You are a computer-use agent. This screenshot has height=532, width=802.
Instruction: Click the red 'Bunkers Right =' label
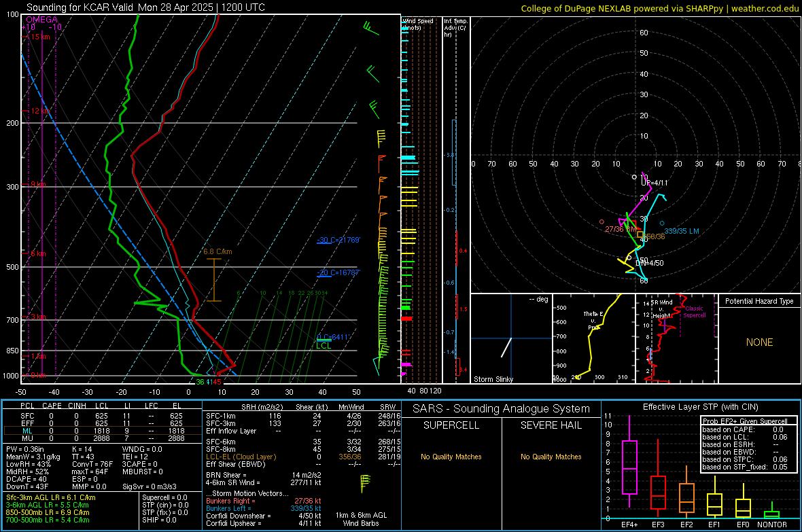(x=230, y=501)
